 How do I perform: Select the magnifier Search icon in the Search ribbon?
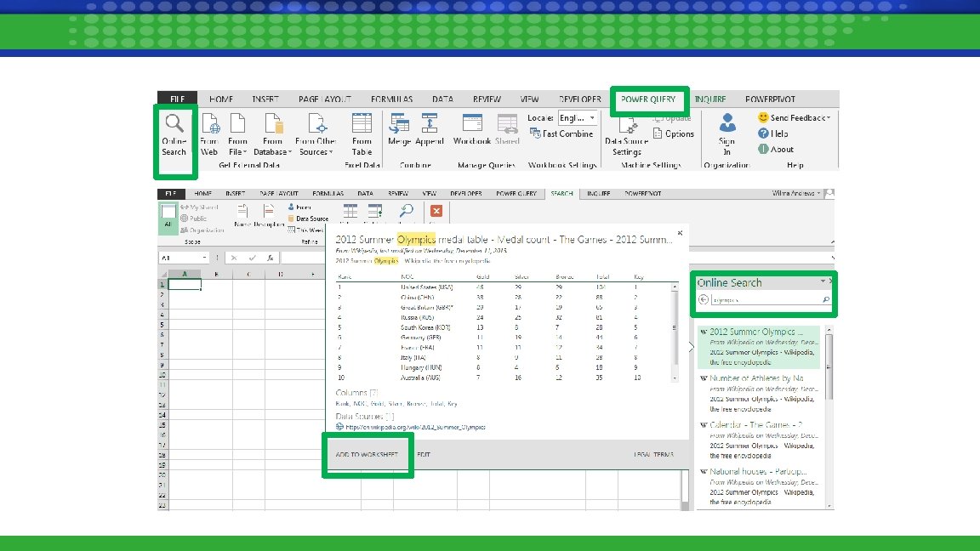(407, 211)
